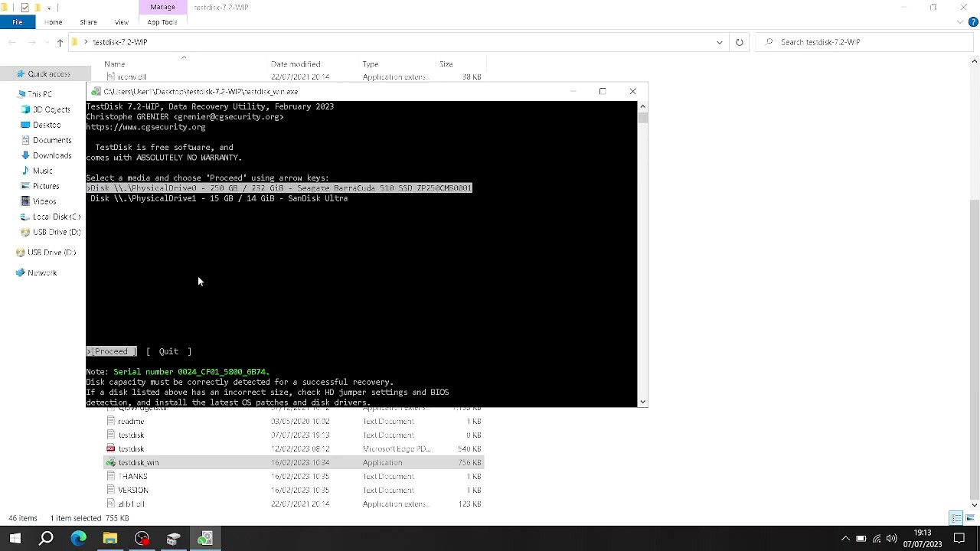Switch to OBS Studio taskbar icon
This screenshot has width=980, height=551.
pyautogui.click(x=142, y=539)
